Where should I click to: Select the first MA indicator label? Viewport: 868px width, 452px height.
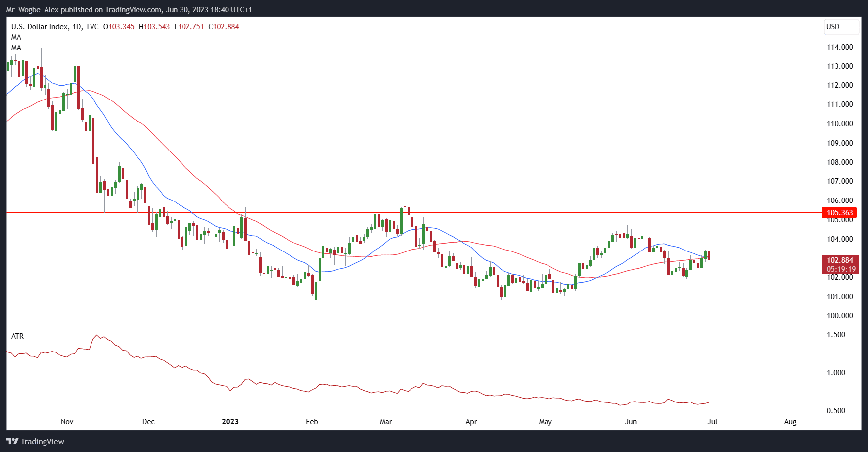[16, 37]
